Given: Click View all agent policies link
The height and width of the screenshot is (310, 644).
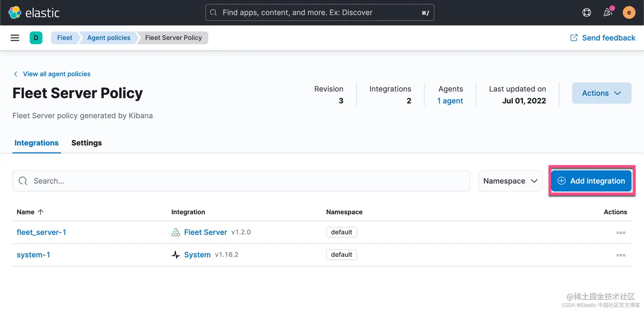Looking at the screenshot, I should coord(57,74).
